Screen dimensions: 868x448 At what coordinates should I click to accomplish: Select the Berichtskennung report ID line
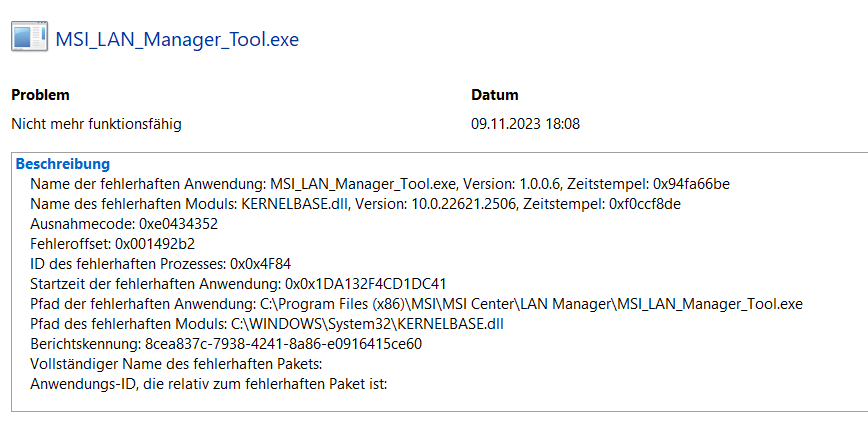pyautogui.click(x=226, y=343)
